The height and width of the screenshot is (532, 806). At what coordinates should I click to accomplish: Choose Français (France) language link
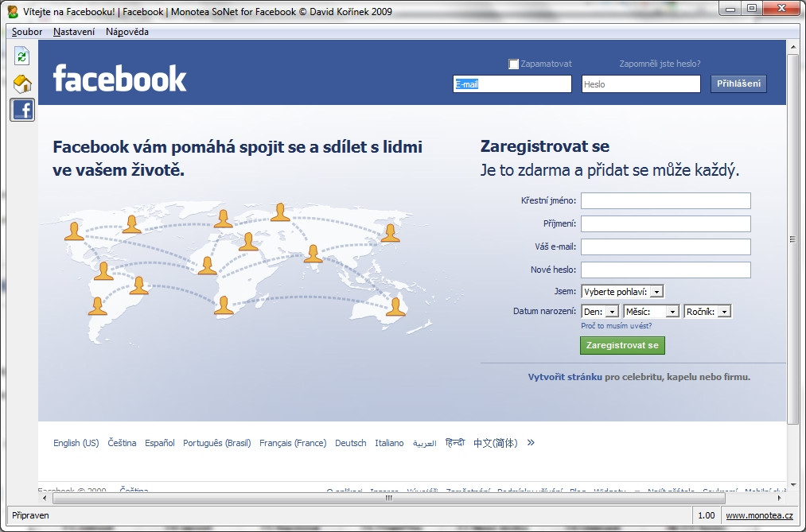click(293, 443)
